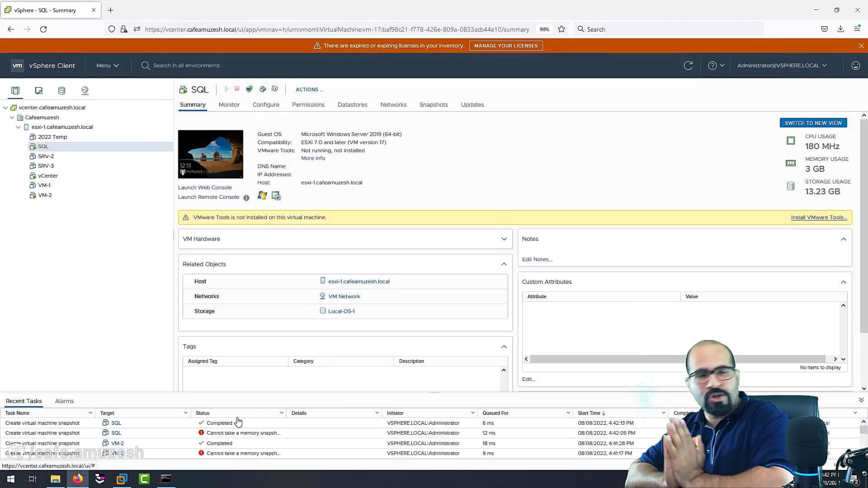Click Launch Web Console link
Viewport: 868px width, 488px height.
[205, 188]
